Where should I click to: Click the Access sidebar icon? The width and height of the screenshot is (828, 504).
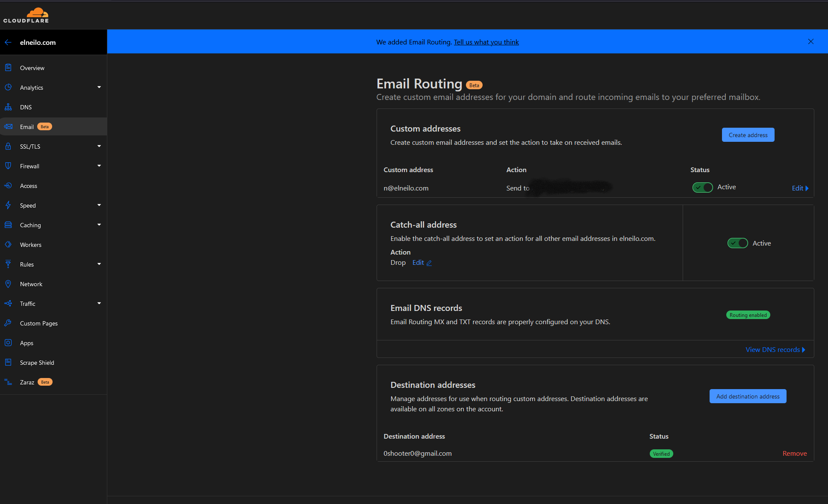coord(8,186)
